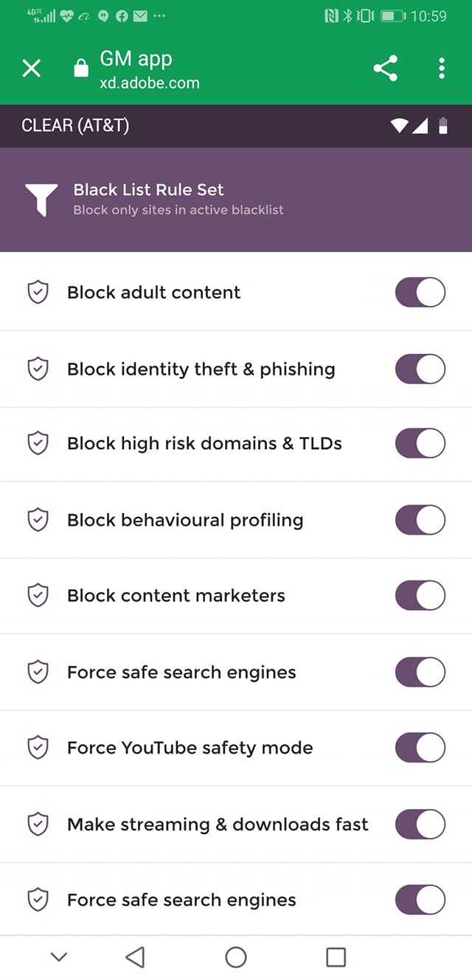This screenshot has width=472, height=980.
Task: Click shield icon beside Block adult content
Action: point(38,292)
